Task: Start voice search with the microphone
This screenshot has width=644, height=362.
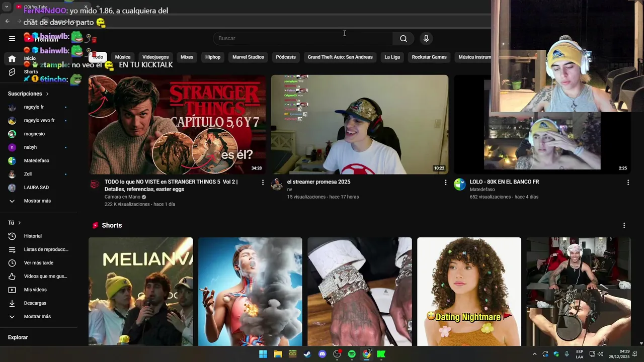Action: coord(426,38)
